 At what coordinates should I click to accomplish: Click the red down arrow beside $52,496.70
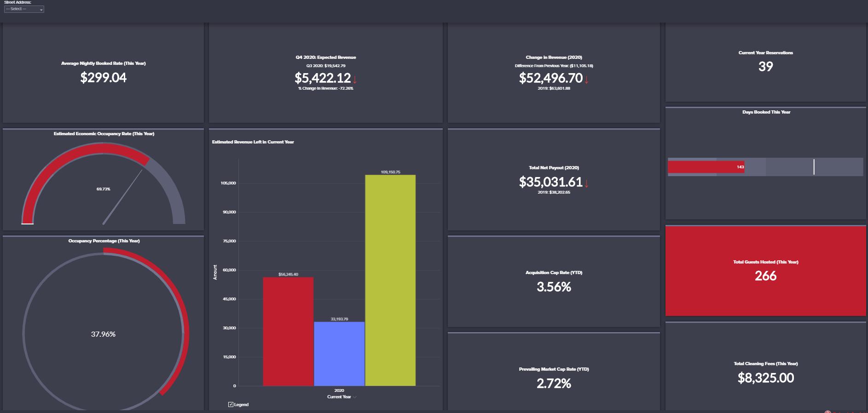587,80
